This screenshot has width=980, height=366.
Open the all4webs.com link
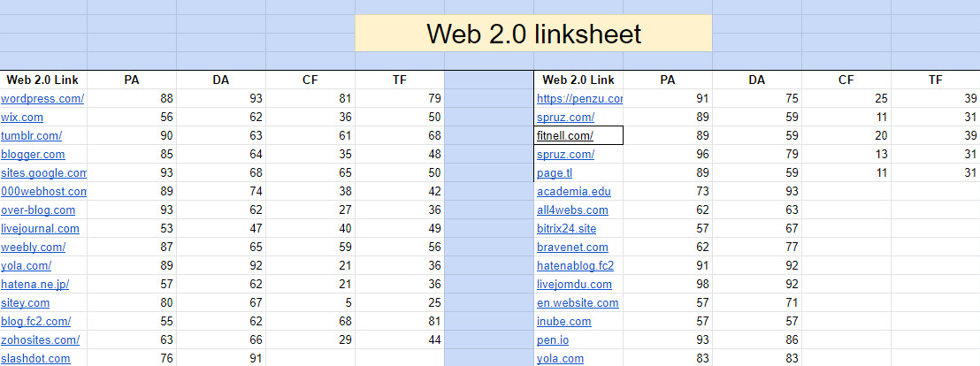coord(572,210)
